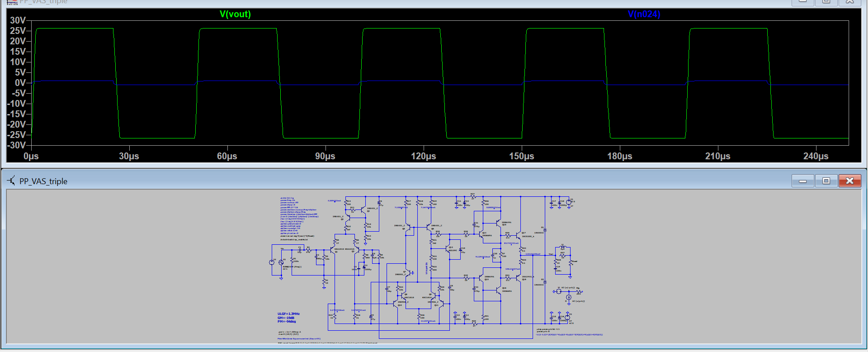Select output transistor Q18 2SA1943
The height and width of the screenshot is (352, 868).
click(x=519, y=278)
